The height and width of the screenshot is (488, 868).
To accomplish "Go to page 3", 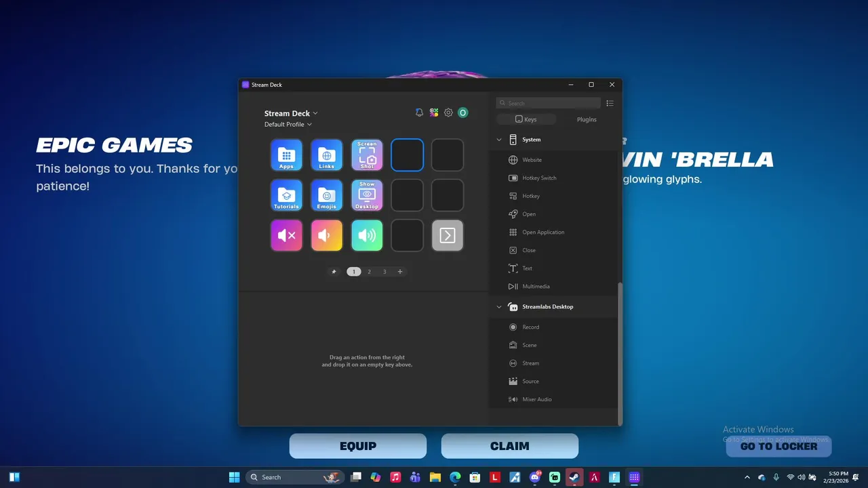I will click(x=384, y=272).
